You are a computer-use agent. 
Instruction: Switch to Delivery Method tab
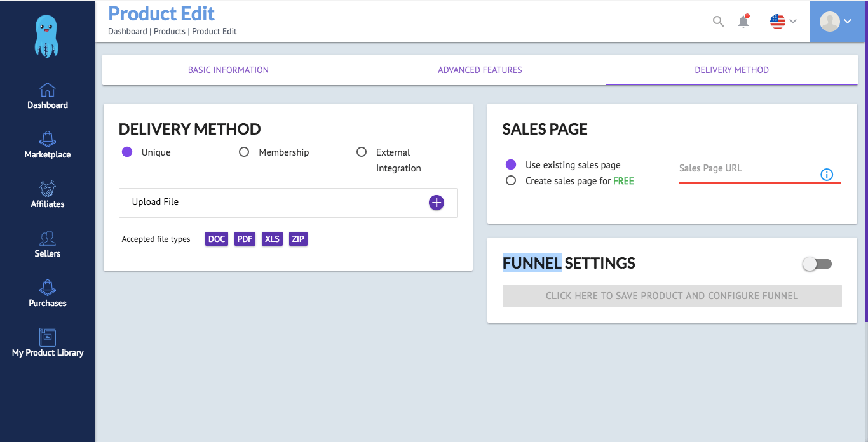[731, 70]
